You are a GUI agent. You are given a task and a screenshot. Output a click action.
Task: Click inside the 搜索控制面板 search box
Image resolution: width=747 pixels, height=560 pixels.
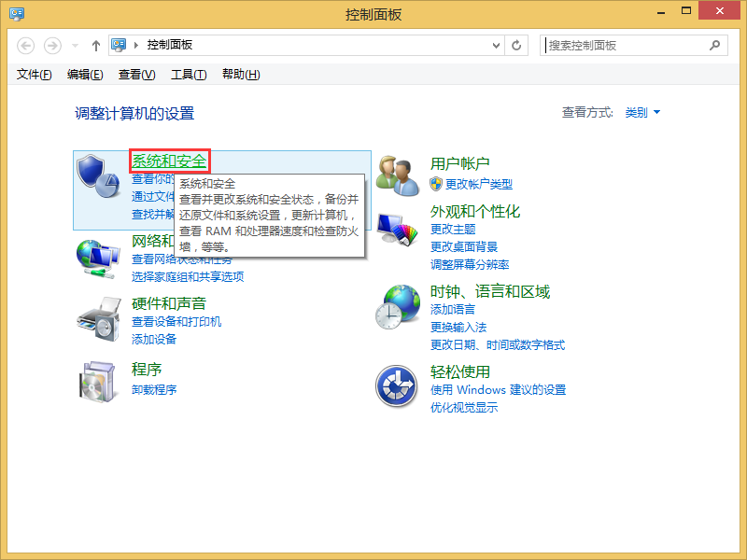626,45
